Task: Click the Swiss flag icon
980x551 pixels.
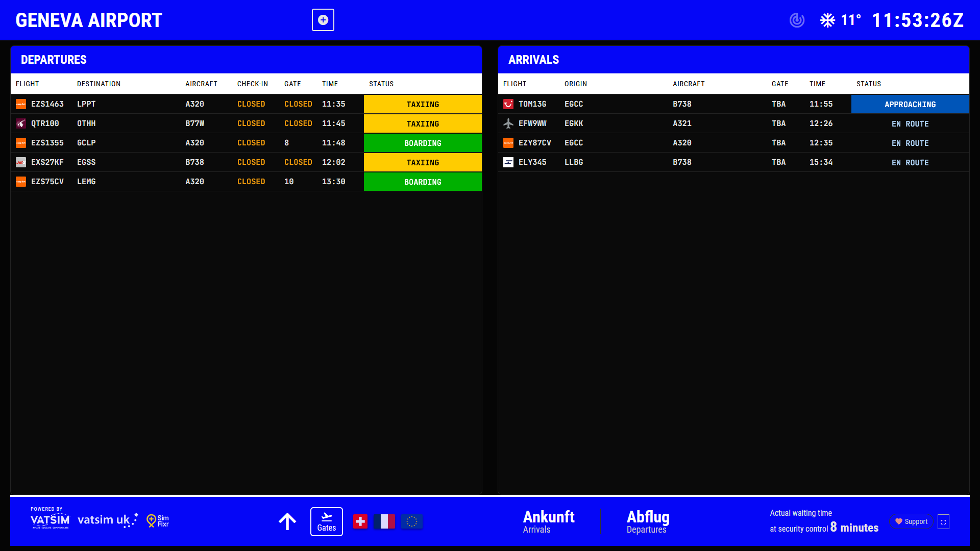Action: (360, 521)
